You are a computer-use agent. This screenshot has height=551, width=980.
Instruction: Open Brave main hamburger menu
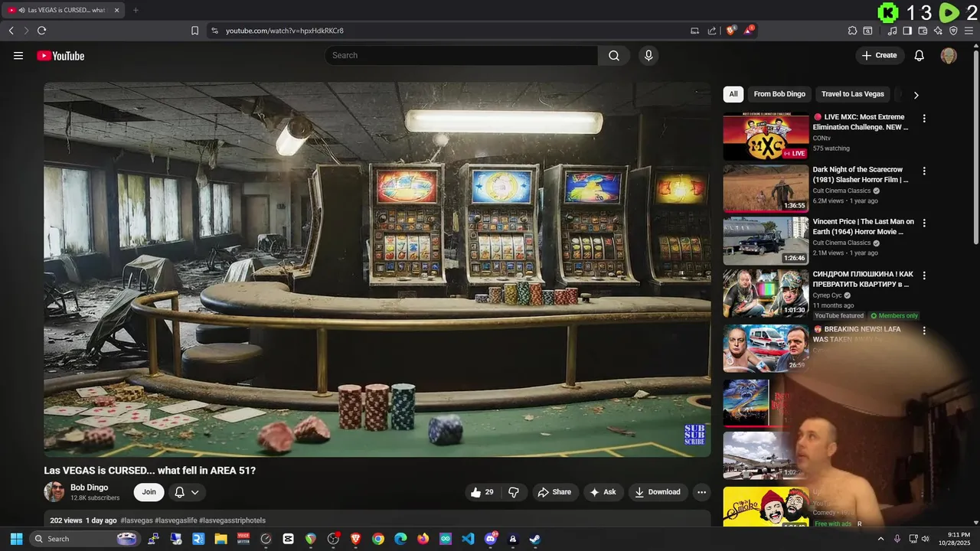(x=969, y=31)
